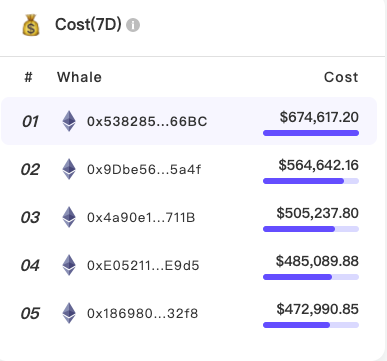Click the money bag icon
Screen dimensions: 387x361
[31, 25]
